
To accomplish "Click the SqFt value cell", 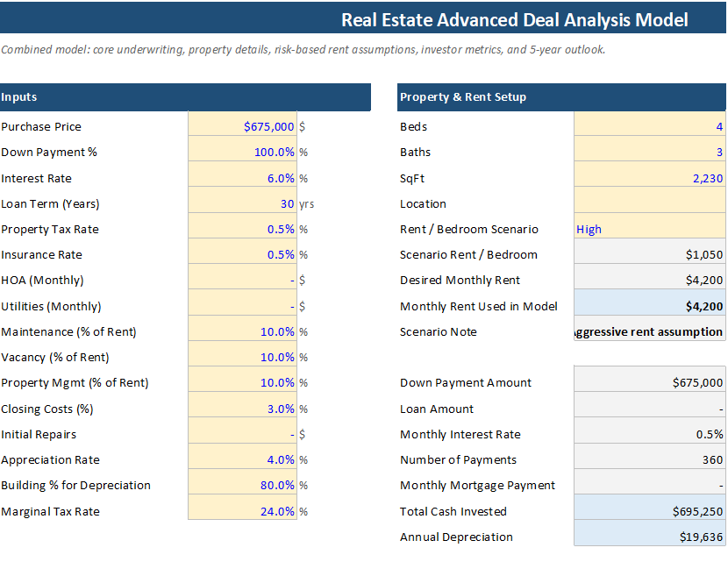I will 650,178.
